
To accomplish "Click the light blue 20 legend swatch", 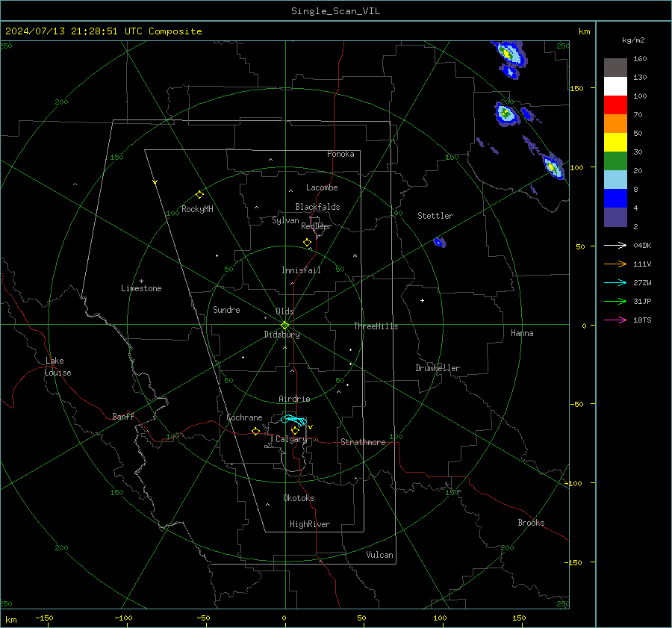I will [615, 180].
